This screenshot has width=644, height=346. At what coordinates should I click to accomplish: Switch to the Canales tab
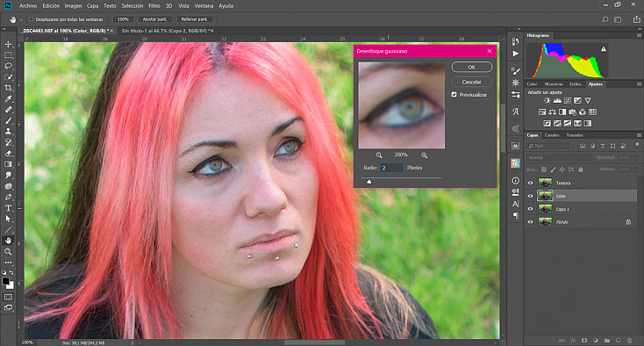[x=552, y=135]
